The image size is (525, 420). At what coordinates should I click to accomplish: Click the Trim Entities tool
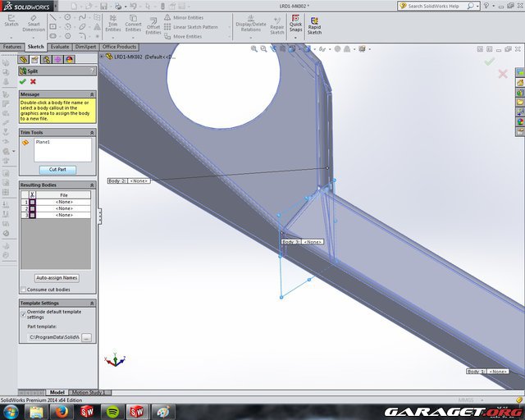[x=112, y=24]
